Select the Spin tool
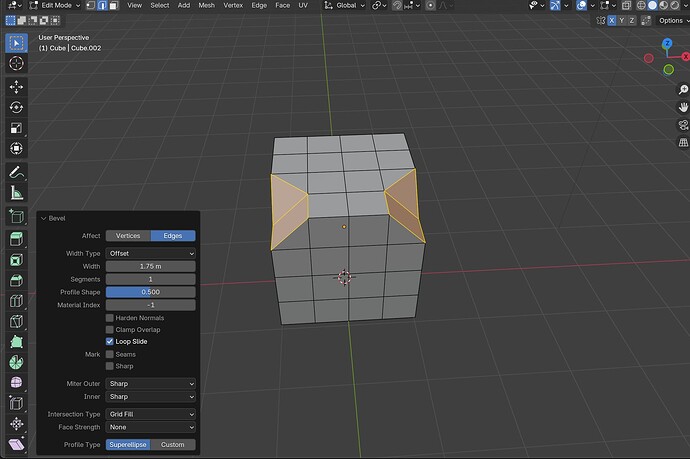 16,362
